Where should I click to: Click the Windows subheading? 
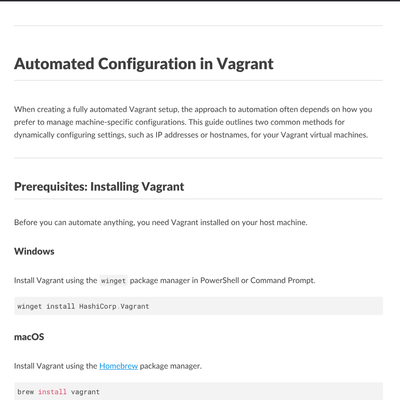[34, 251]
